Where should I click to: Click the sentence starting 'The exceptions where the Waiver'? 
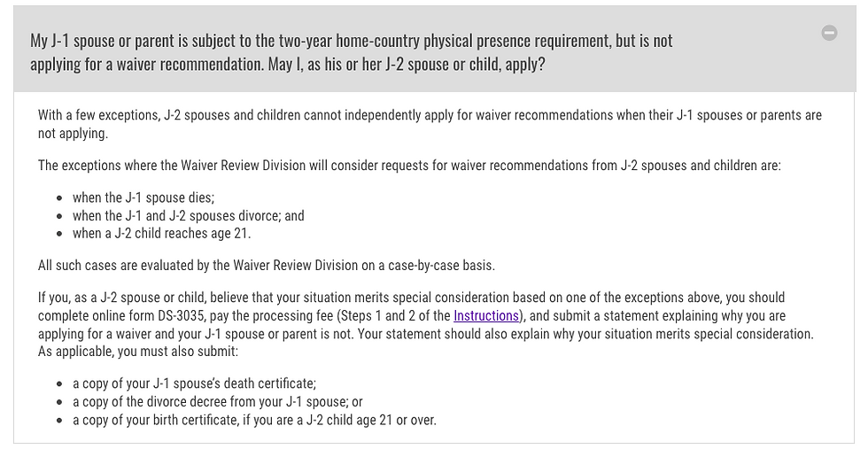click(409, 165)
